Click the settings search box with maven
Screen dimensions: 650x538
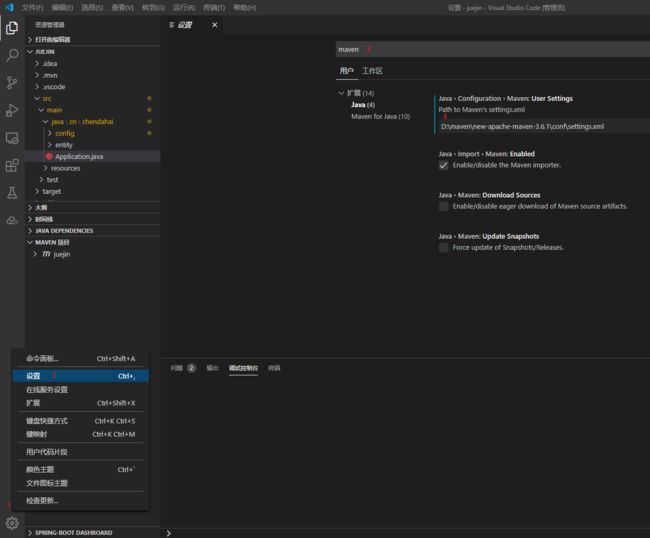pos(492,49)
